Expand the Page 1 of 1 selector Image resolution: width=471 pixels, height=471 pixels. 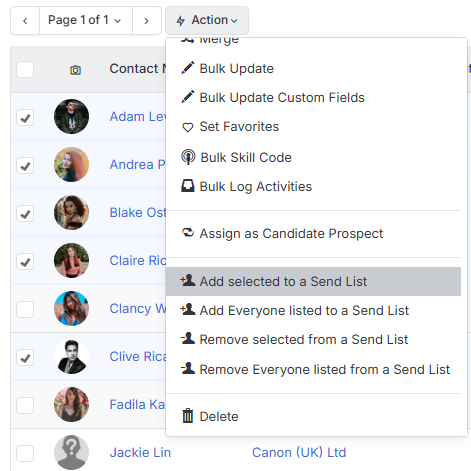tap(86, 20)
